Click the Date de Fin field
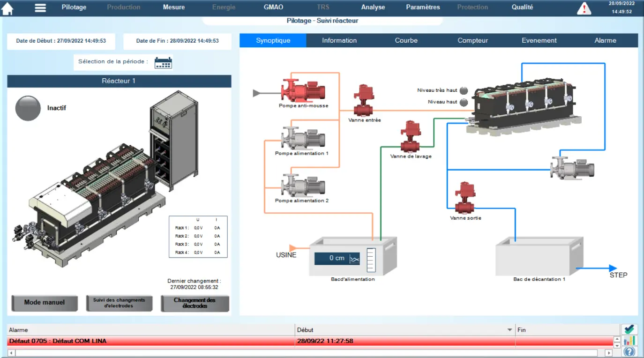Viewport: 644px width, 358px height. [177, 41]
